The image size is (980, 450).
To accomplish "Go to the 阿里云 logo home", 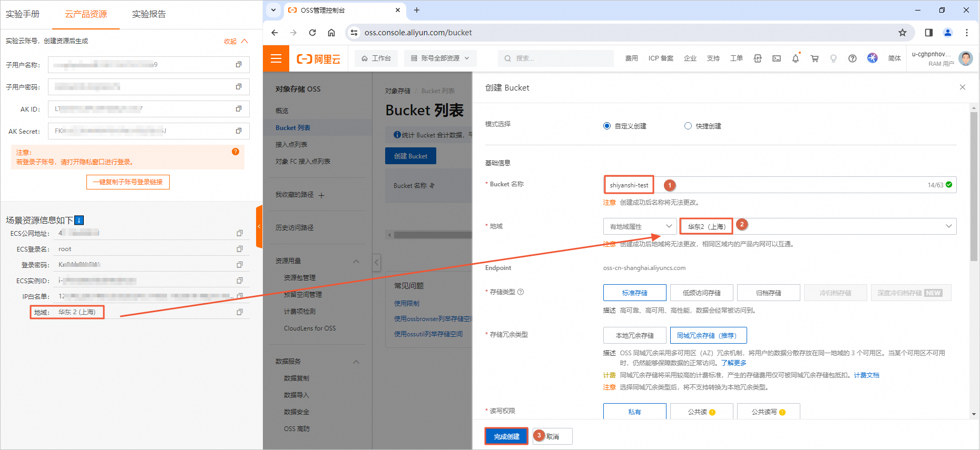I will pos(319,59).
